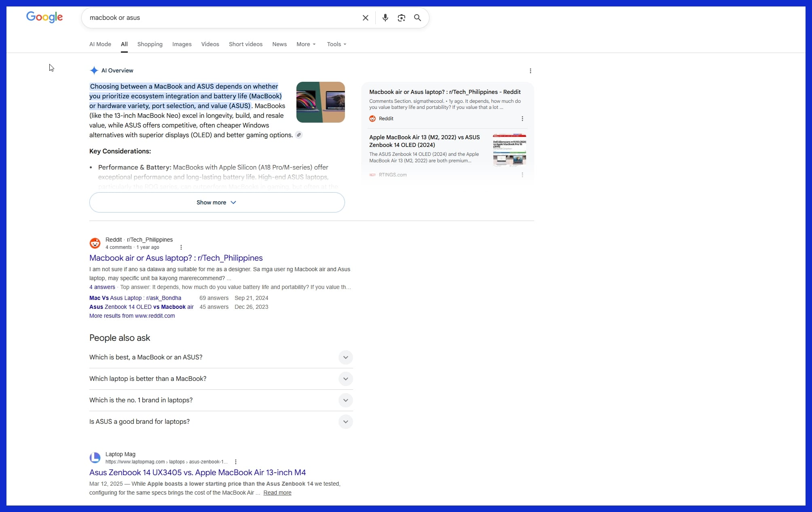The width and height of the screenshot is (812, 512).
Task: Click the AI Overview sparkle icon
Action: 94,70
